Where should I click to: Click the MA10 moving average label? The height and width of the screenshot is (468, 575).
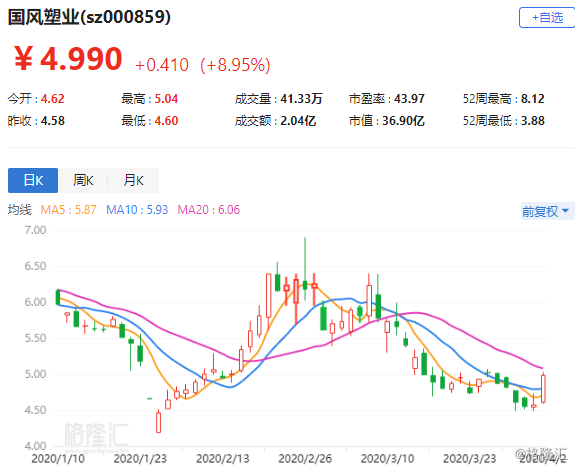pyautogui.click(x=137, y=210)
